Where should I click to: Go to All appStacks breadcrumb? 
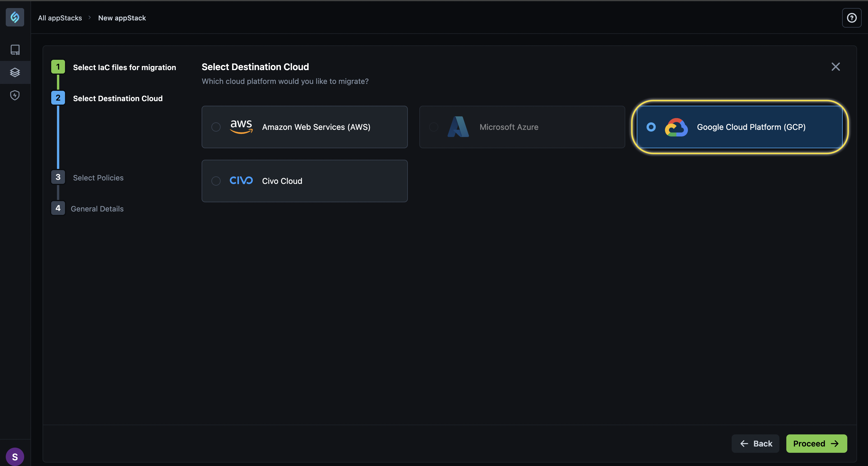pos(60,18)
